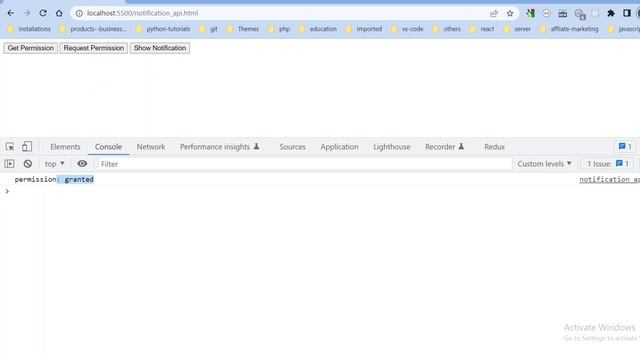Click the console Filter input field
Screen dimensions: 640x360
coord(304,164)
